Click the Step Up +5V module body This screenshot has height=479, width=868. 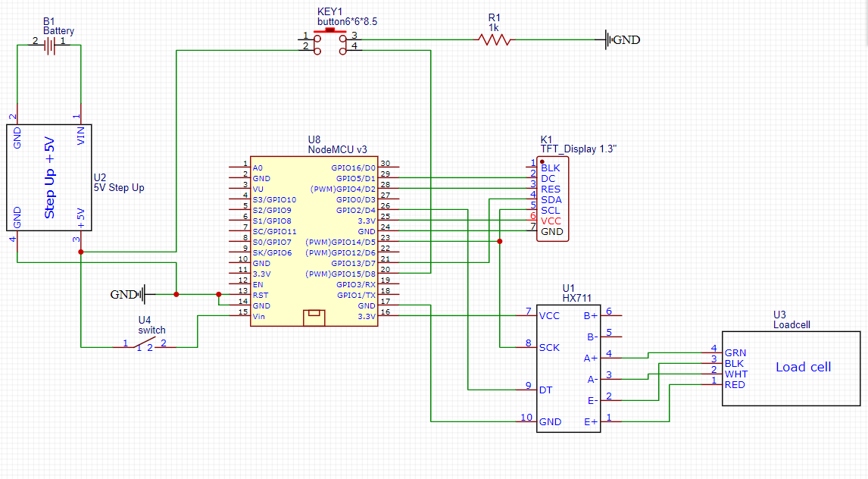point(50,177)
